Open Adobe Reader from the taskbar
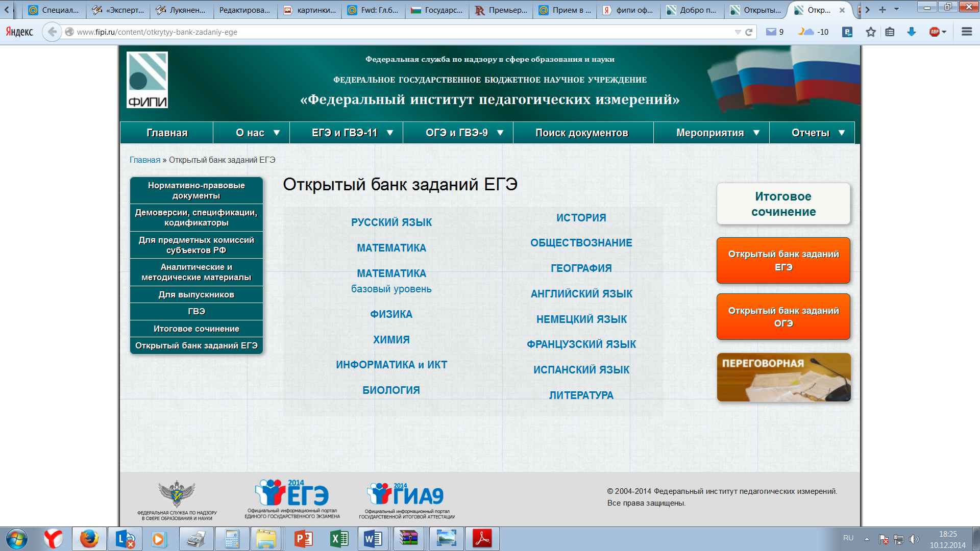The height and width of the screenshot is (551, 980). (482, 539)
